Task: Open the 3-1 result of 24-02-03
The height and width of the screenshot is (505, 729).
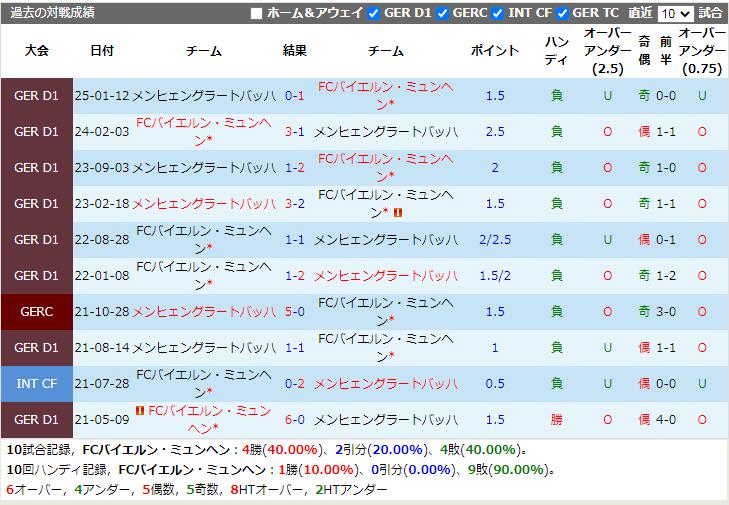Action: tap(295, 132)
